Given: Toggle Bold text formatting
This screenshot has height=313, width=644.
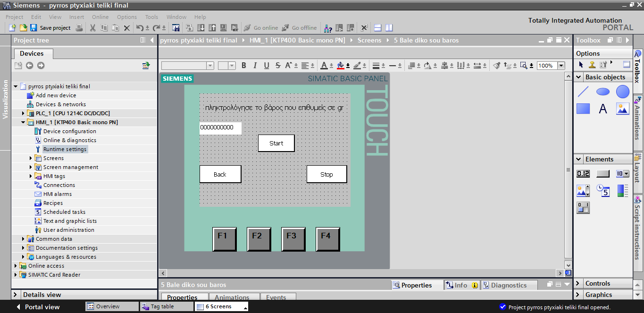Looking at the screenshot, I should pos(244,66).
